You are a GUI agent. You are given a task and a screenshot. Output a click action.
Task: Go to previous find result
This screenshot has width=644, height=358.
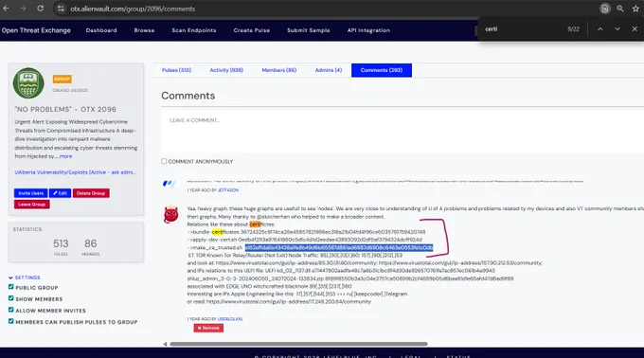600,29
